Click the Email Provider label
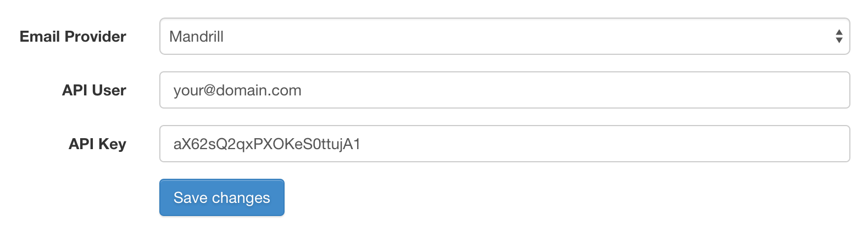The image size is (868, 227). pyautogui.click(x=73, y=36)
